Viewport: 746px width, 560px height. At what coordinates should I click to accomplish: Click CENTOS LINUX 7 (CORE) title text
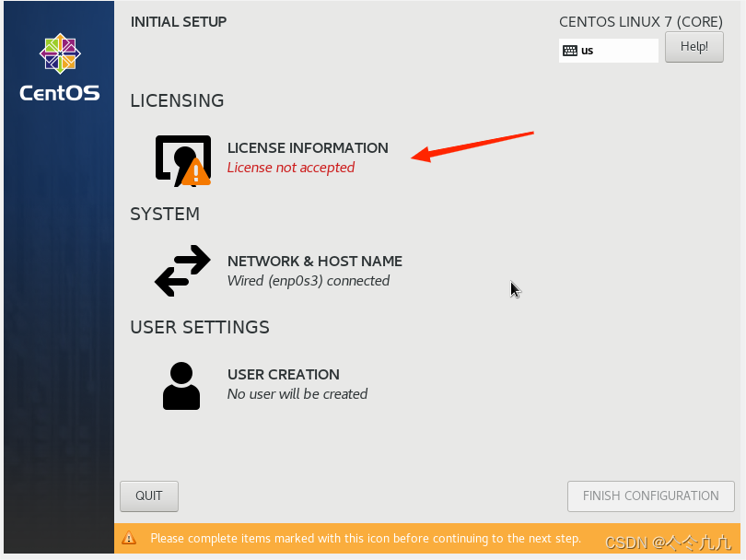point(641,22)
